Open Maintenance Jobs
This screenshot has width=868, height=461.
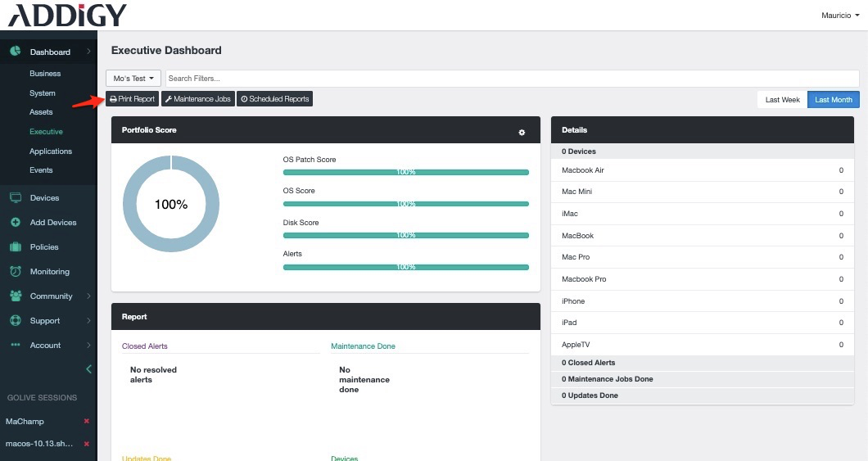(197, 98)
